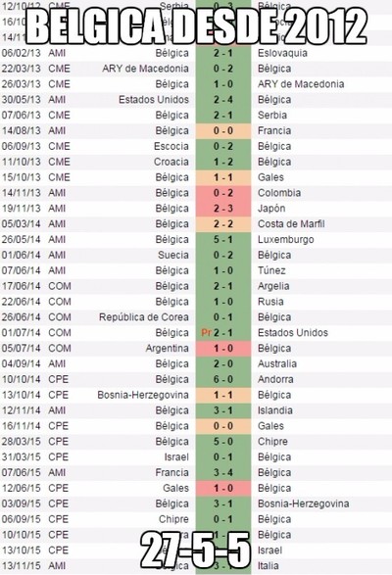Open the 0 - 0 result versus Francia
This screenshot has width=392, height=575.
223,131
